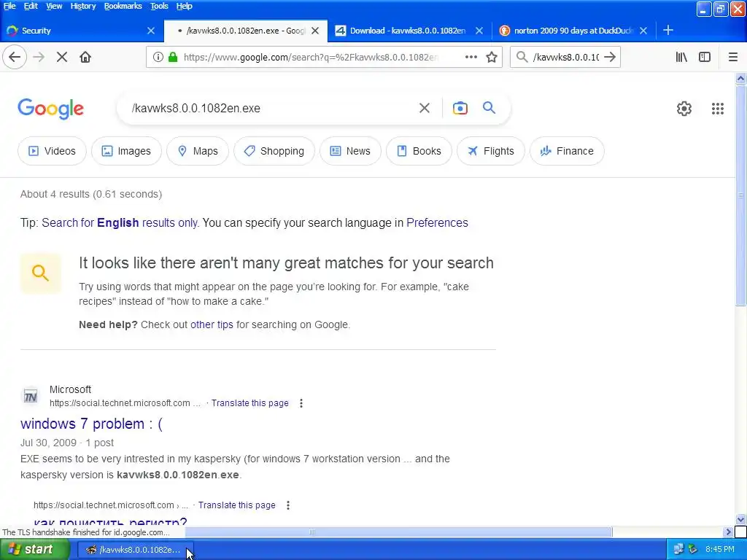Click the green padlock security icon
Screen dimensions: 747x560
pos(174,57)
